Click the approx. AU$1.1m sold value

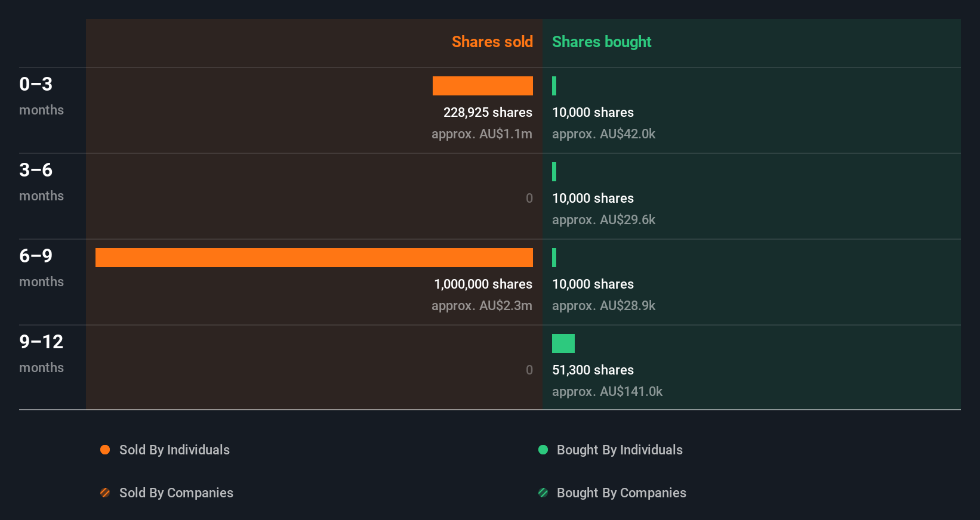point(482,134)
